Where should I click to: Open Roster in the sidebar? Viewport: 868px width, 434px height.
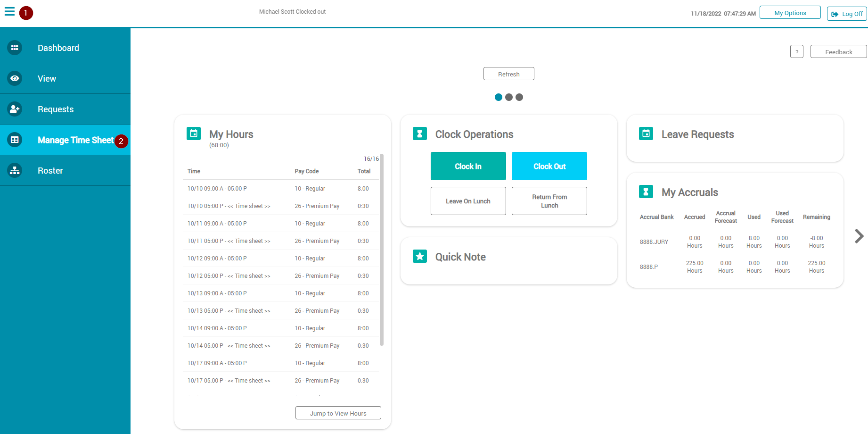[65, 170]
